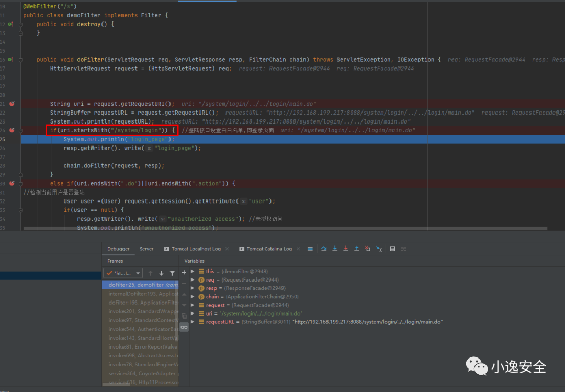Select frame invoke:81, ErrorReportValve
565x392 pixels.
coord(141,347)
